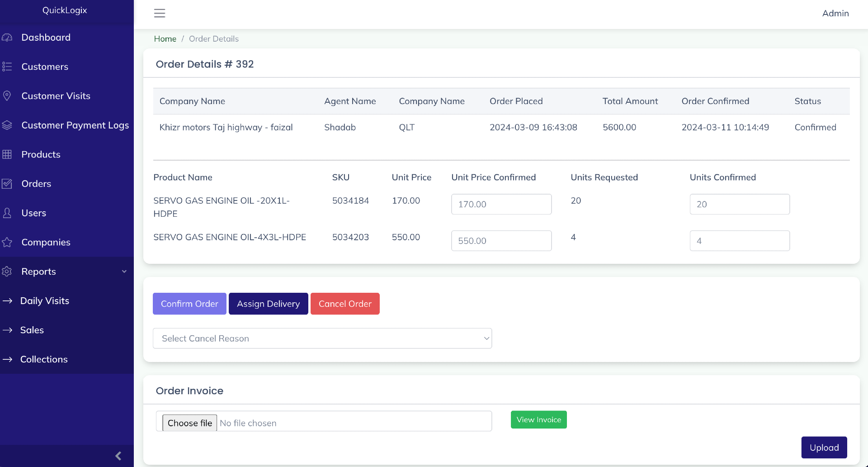This screenshot has height=467, width=868.
Task: Collapse sidebar using bottom chevron arrow
Action: (x=118, y=456)
